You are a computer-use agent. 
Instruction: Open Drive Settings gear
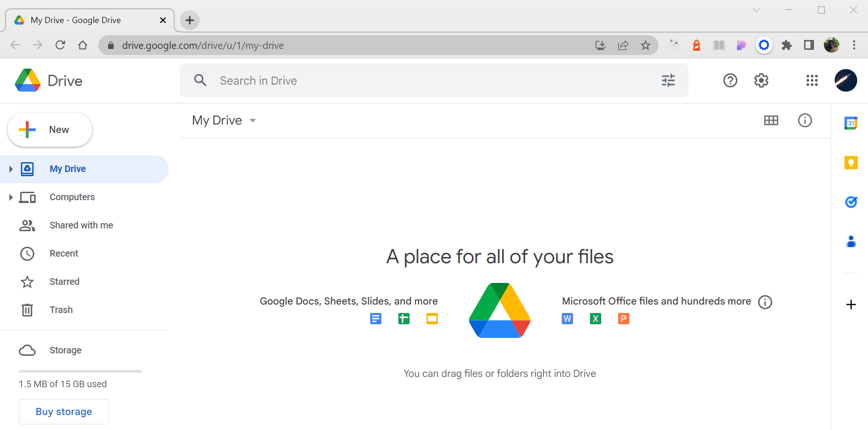(761, 80)
